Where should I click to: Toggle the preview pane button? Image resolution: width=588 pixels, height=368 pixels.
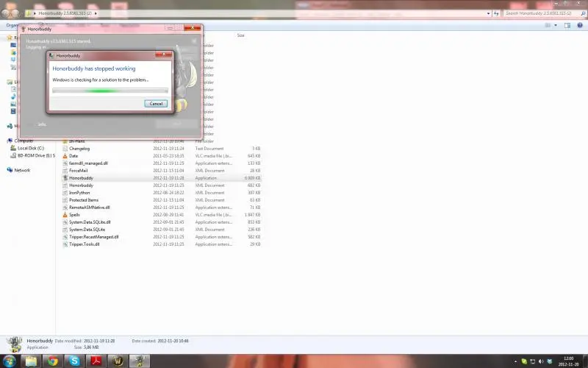567,25
